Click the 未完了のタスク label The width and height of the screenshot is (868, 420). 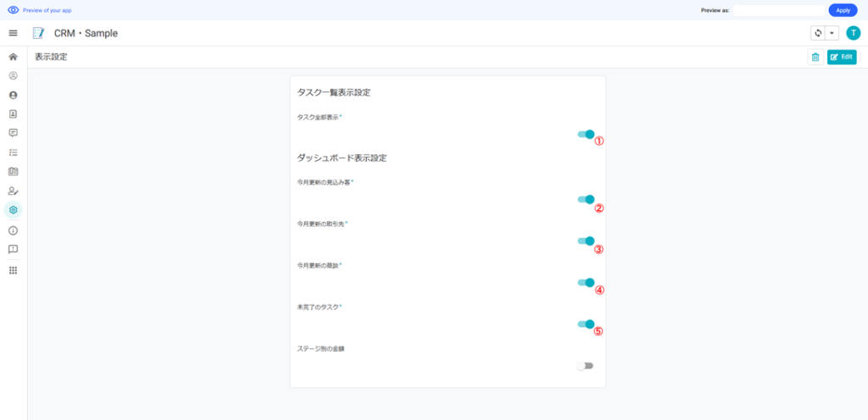[320, 307]
